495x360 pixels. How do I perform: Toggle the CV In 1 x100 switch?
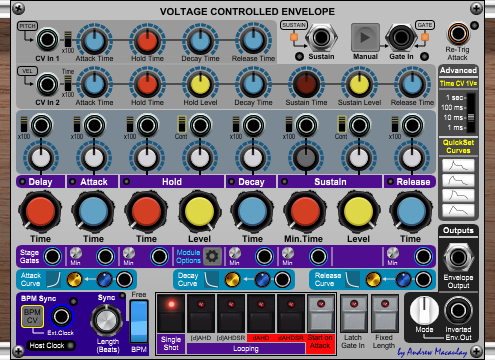tap(68, 39)
